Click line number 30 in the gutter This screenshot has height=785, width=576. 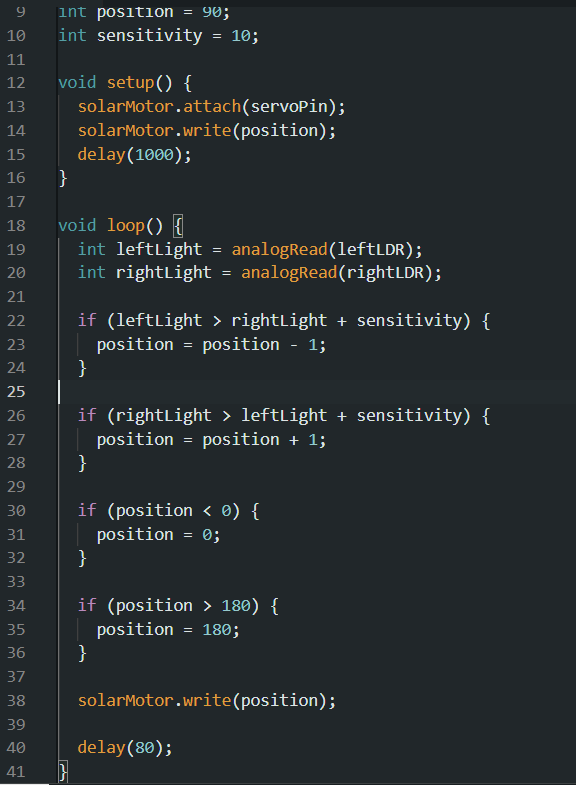click(x=16, y=511)
